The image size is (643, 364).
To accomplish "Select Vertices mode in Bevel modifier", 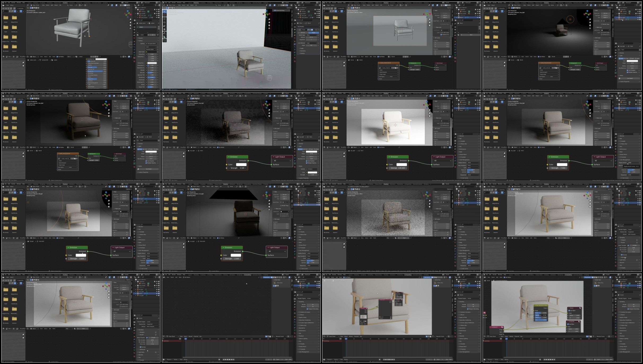I will [x=303, y=33].
